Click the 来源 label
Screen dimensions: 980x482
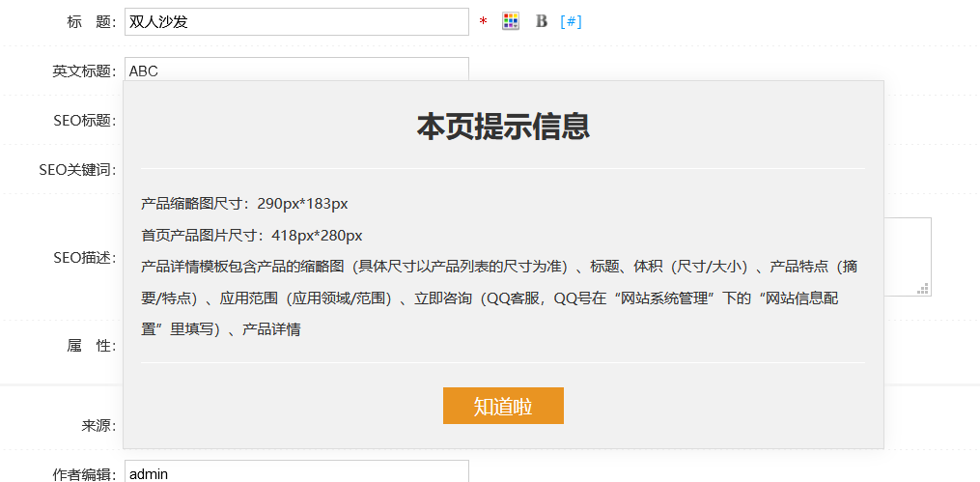(98, 425)
